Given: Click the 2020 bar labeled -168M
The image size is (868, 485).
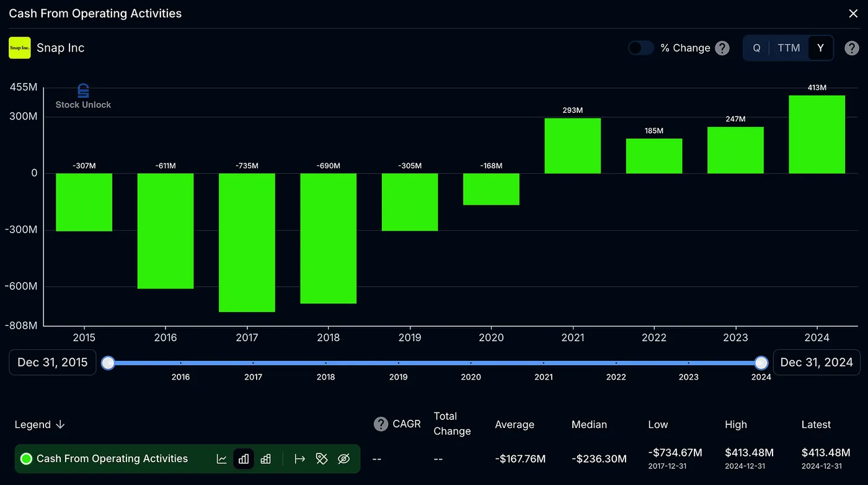Looking at the screenshot, I should [x=491, y=189].
